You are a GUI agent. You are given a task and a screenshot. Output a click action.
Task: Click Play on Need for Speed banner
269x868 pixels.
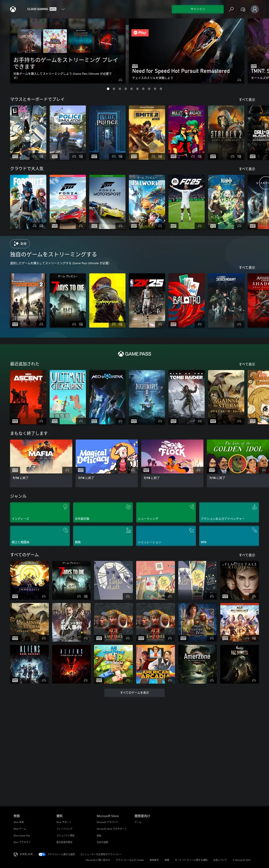(x=140, y=33)
